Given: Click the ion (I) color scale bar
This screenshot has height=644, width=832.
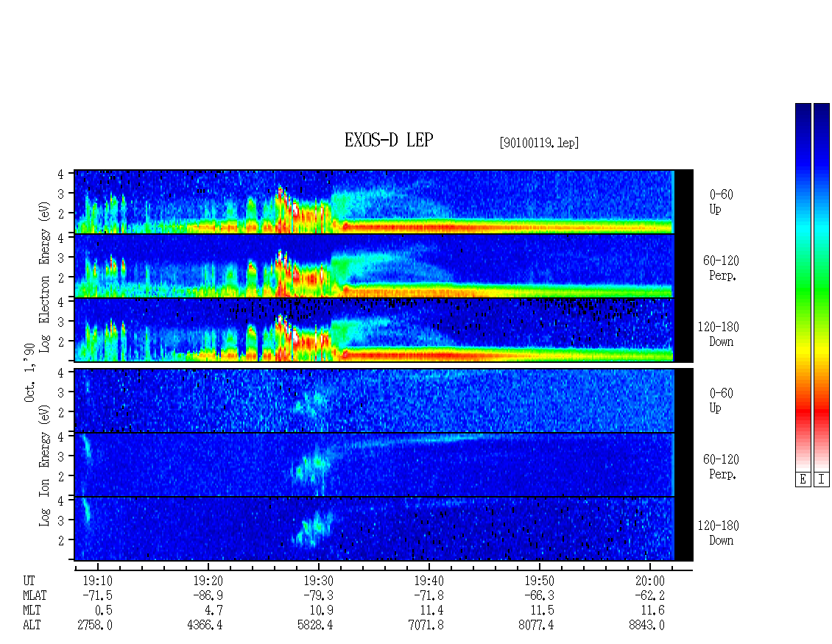Looking at the screenshot, I should [x=822, y=287].
